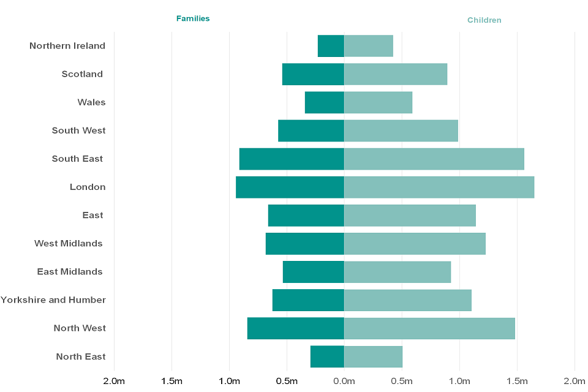This screenshot has height=392, width=588.
Task: Click the South West children bar
Action: 401,130
